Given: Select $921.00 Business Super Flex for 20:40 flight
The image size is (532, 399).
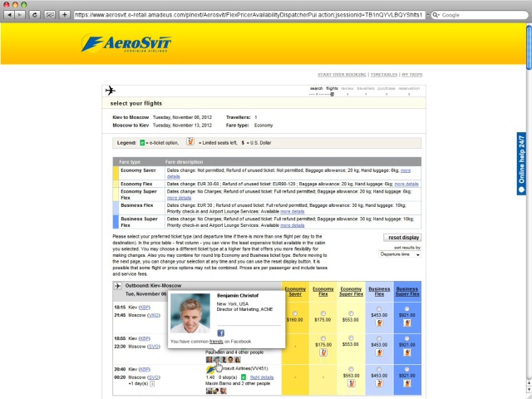Looking at the screenshot, I should tap(406, 369).
